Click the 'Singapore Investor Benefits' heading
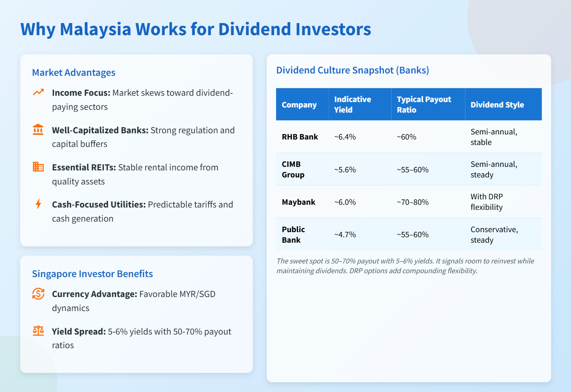The height and width of the screenshot is (392, 571). click(x=92, y=274)
